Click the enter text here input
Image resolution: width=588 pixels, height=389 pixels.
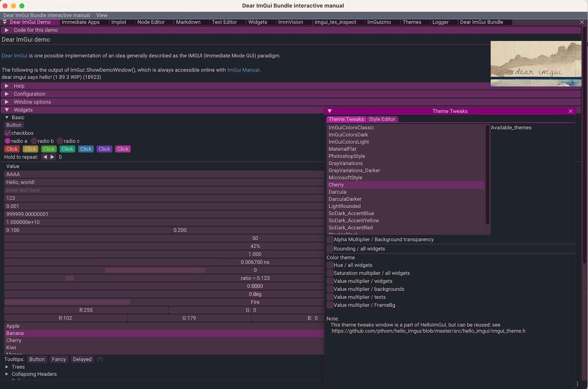[x=164, y=190]
